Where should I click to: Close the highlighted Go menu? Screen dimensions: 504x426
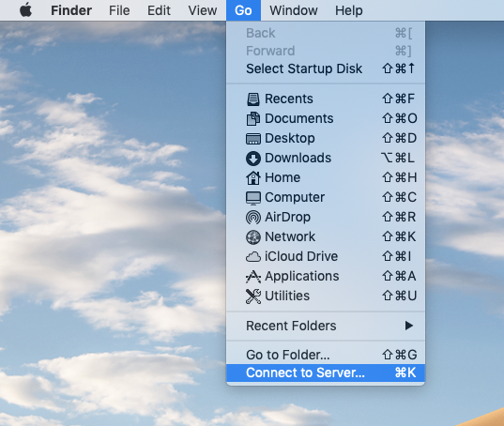click(243, 10)
